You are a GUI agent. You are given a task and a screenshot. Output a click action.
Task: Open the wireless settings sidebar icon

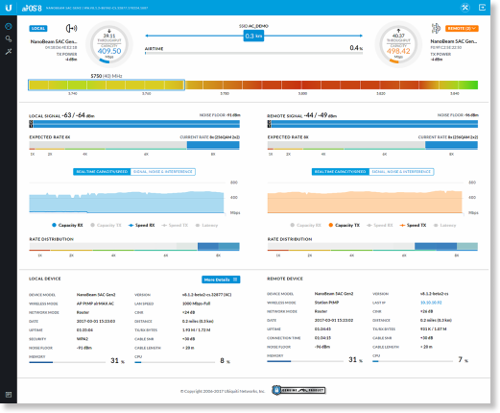point(9,39)
